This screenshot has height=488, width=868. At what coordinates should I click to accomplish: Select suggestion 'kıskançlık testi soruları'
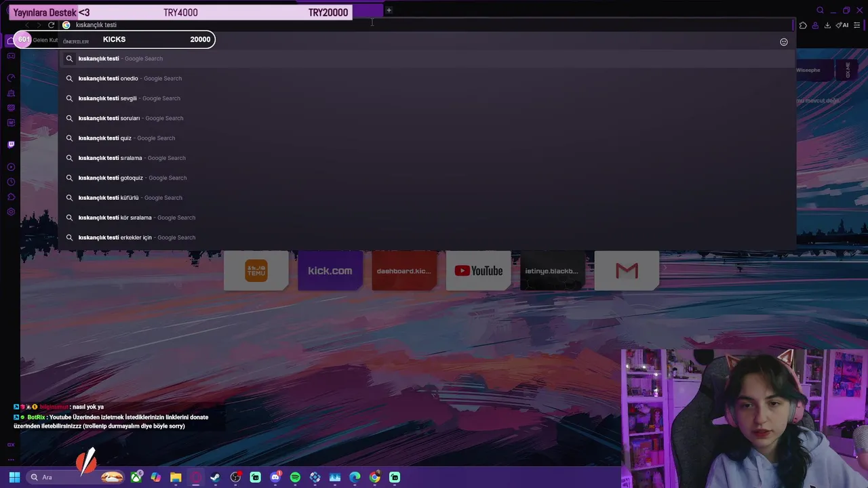point(427,118)
